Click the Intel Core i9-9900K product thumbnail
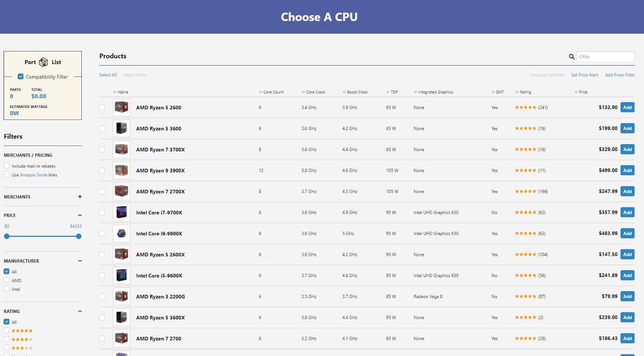 pos(121,234)
